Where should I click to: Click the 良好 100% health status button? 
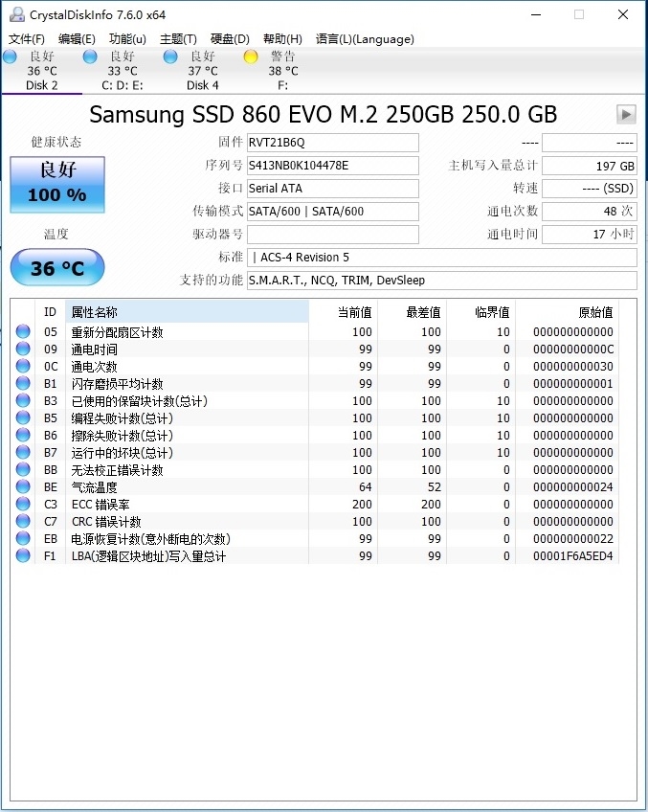click(57, 184)
